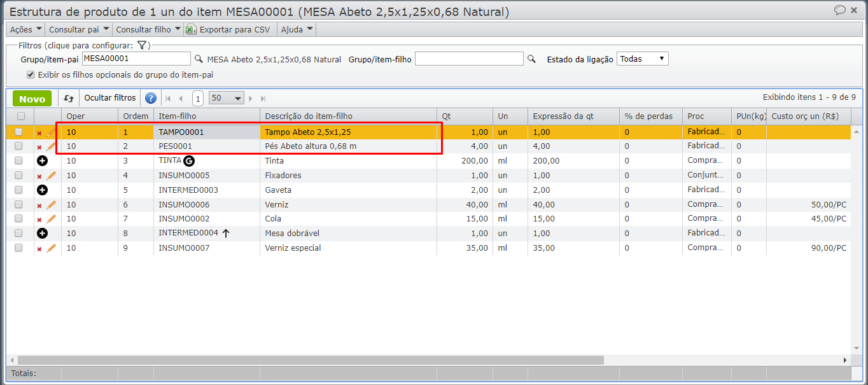Viewport: 868px width, 385px height.
Task: Open the comment speech bubble icon
Action: [x=840, y=10]
